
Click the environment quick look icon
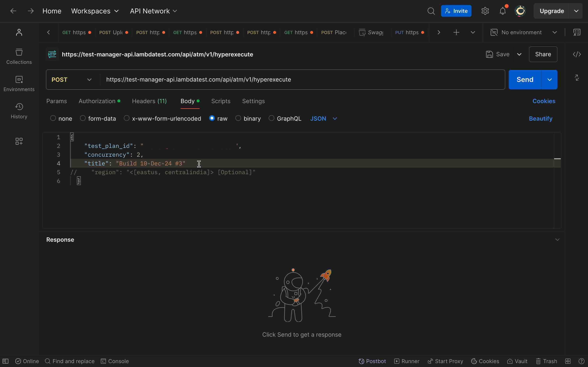coord(577,32)
